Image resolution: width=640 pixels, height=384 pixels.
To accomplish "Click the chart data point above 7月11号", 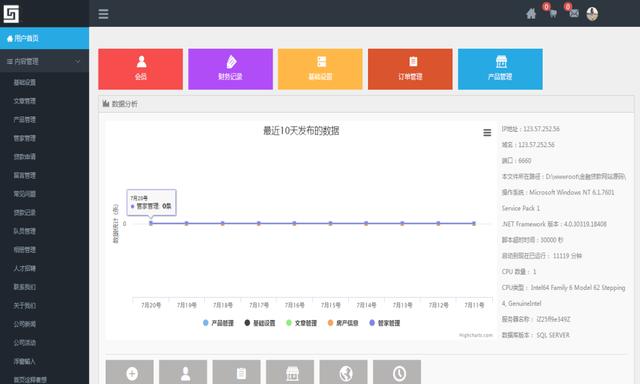I will pyautogui.click(x=474, y=223).
